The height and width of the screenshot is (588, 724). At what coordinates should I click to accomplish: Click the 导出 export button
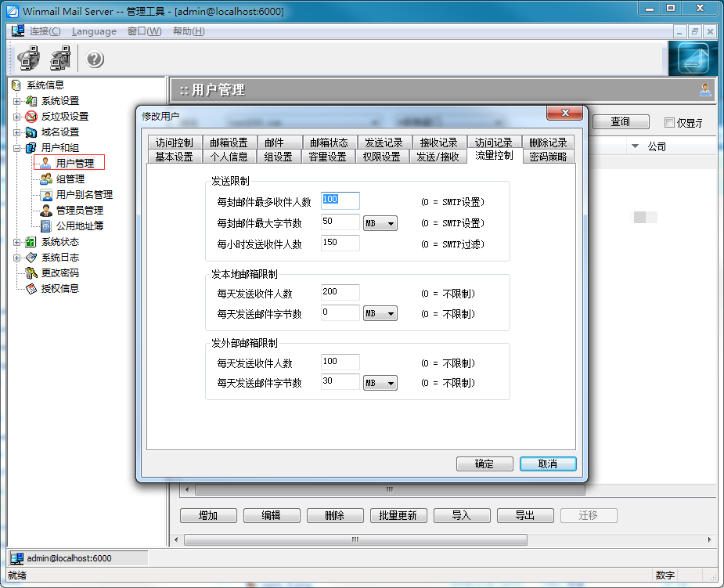tap(524, 515)
